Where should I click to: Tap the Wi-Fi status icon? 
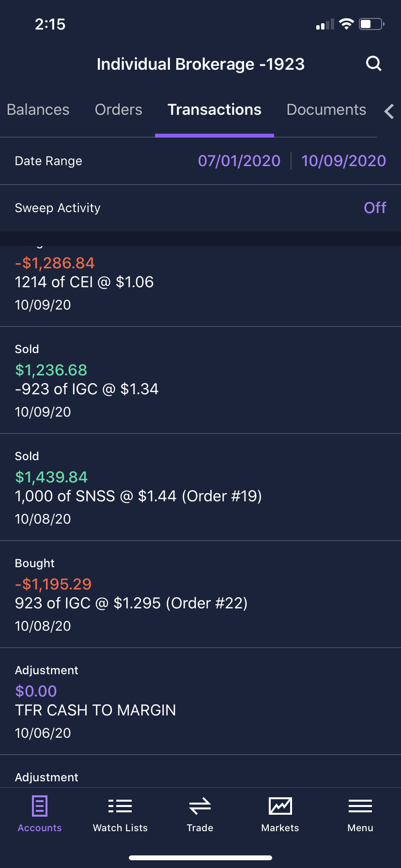[x=346, y=24]
